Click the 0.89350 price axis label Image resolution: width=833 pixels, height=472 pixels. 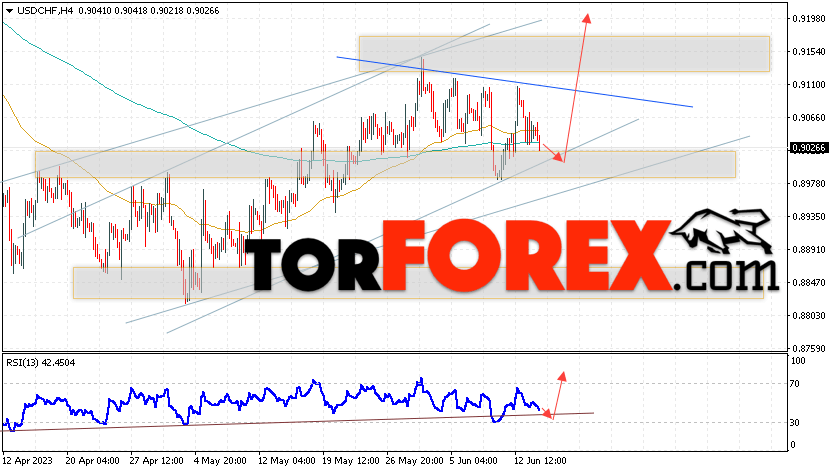[x=809, y=216]
